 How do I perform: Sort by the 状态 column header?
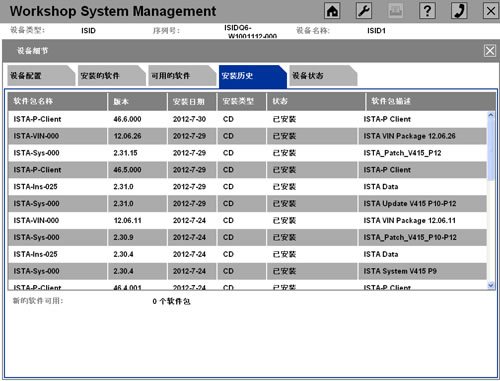[x=316, y=101]
